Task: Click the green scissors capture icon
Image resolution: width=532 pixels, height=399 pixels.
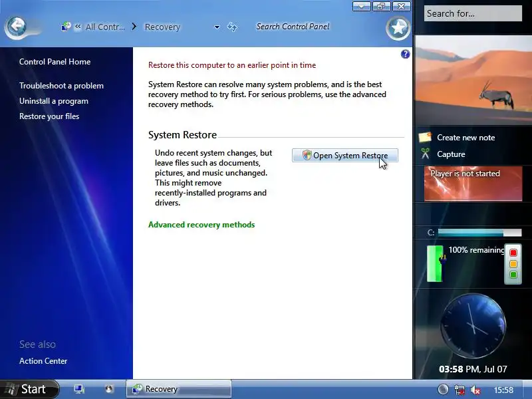Action: 425,154
